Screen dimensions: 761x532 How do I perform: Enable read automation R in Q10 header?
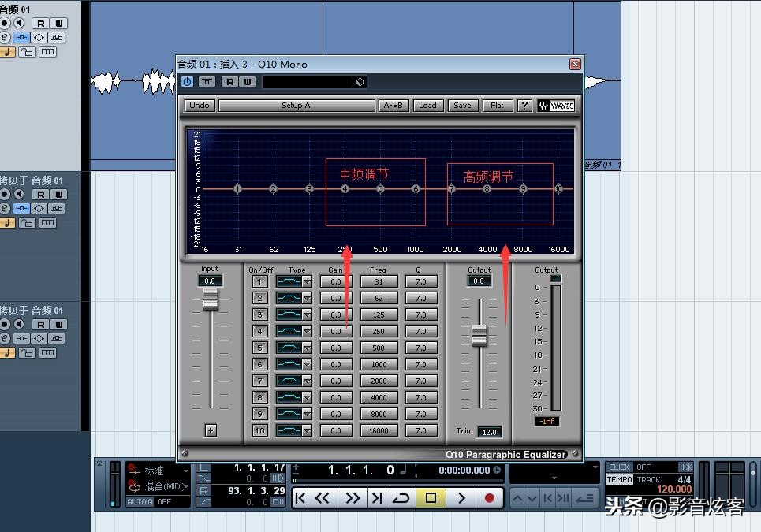point(229,82)
